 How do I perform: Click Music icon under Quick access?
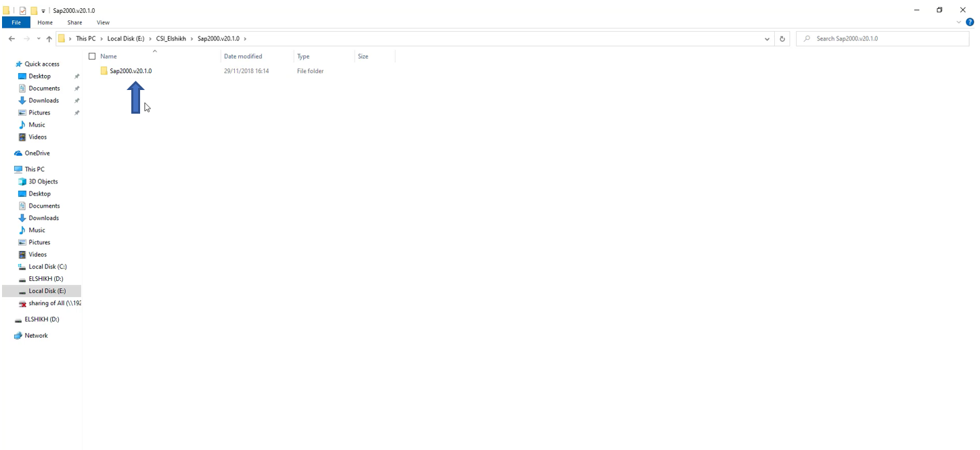[22, 125]
